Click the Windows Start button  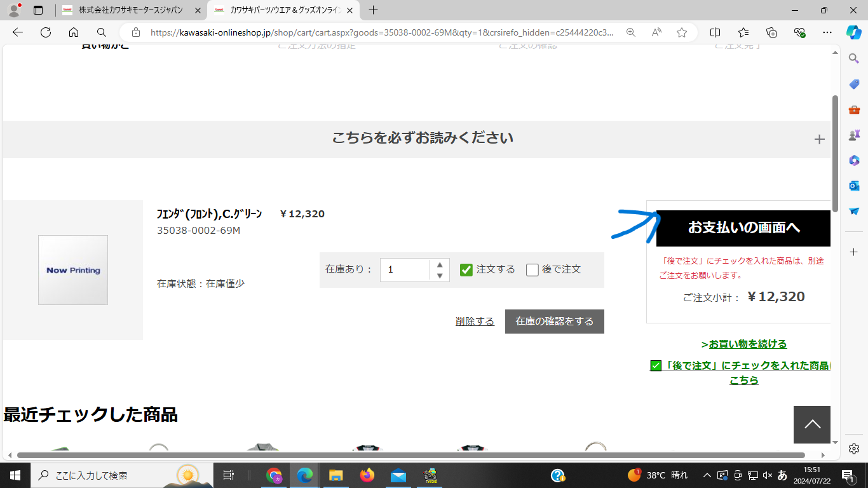pos(15,475)
